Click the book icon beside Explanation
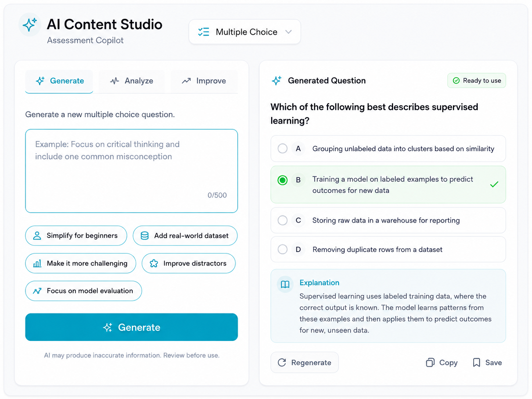The image size is (532, 399). pyautogui.click(x=285, y=284)
